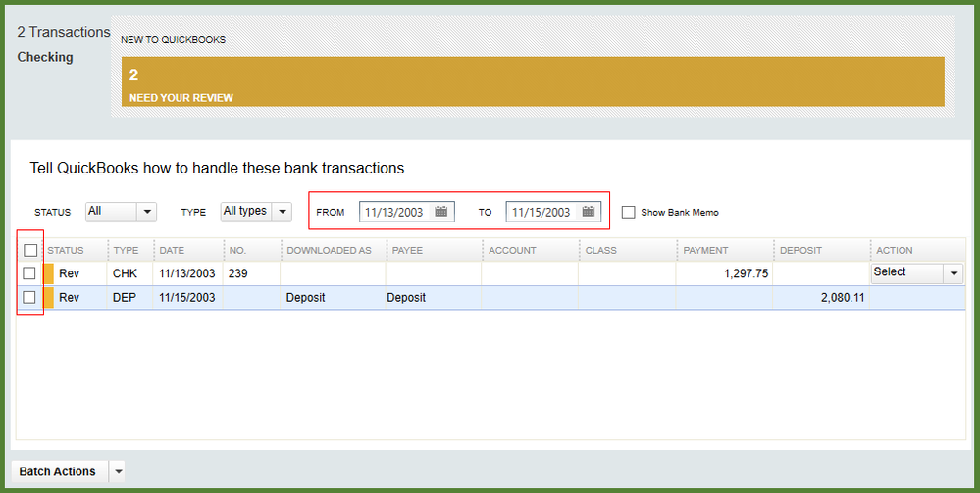Viewport: 980px width, 493px height.
Task: Click the 11/13/2003 date cell in the table
Action: coord(186,273)
